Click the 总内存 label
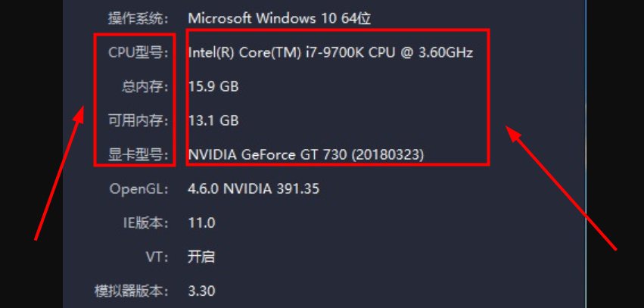The height and width of the screenshot is (308, 644). pos(144,86)
